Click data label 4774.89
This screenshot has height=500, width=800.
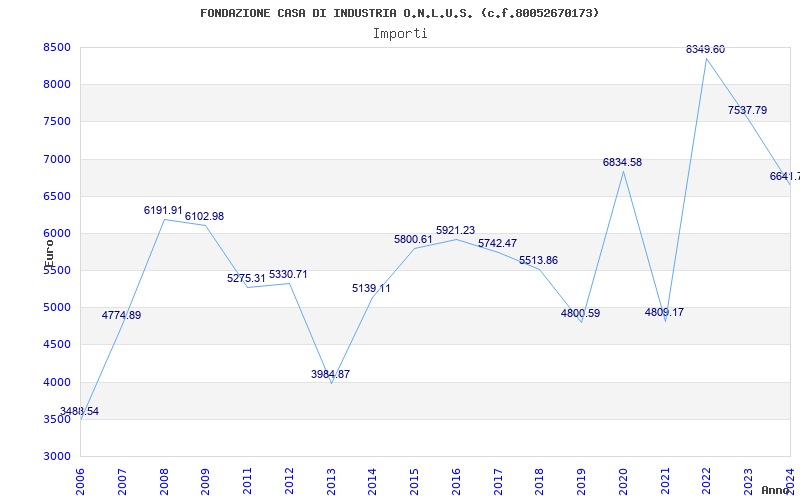(x=121, y=315)
